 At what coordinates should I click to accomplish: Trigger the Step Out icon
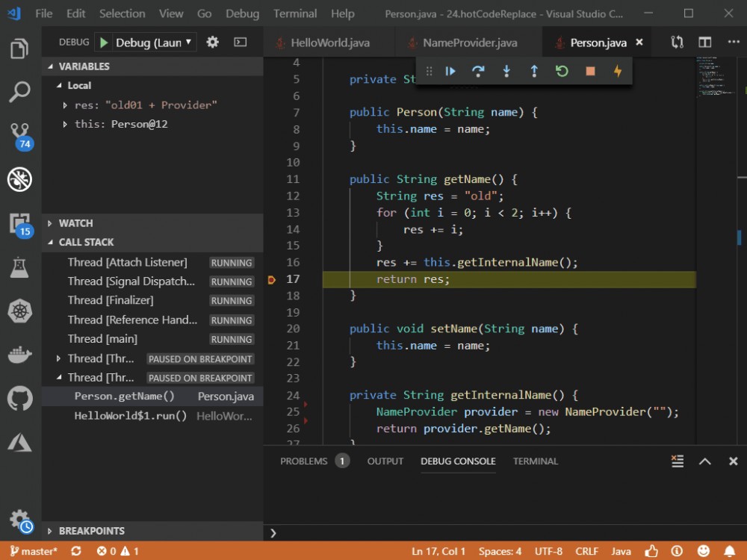(x=534, y=71)
